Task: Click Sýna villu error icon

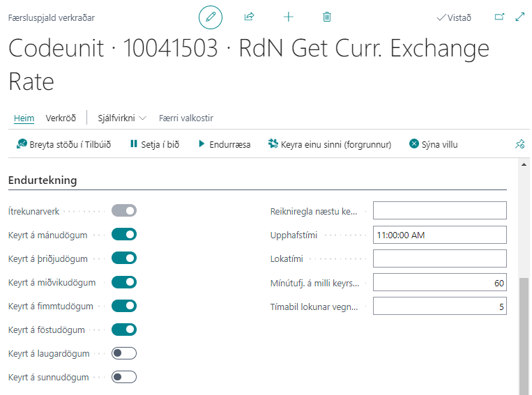Action: pos(414,144)
